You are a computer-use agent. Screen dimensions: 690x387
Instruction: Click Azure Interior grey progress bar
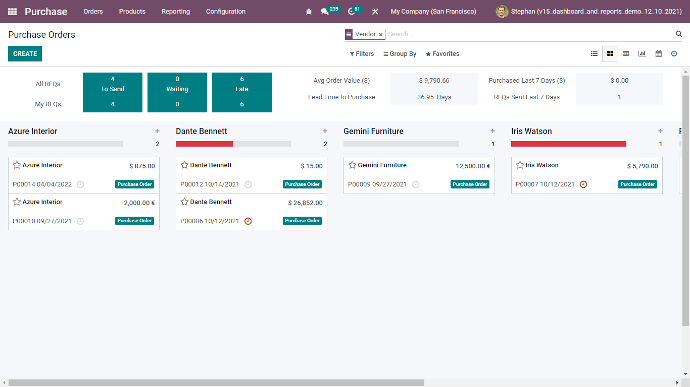[x=66, y=144]
